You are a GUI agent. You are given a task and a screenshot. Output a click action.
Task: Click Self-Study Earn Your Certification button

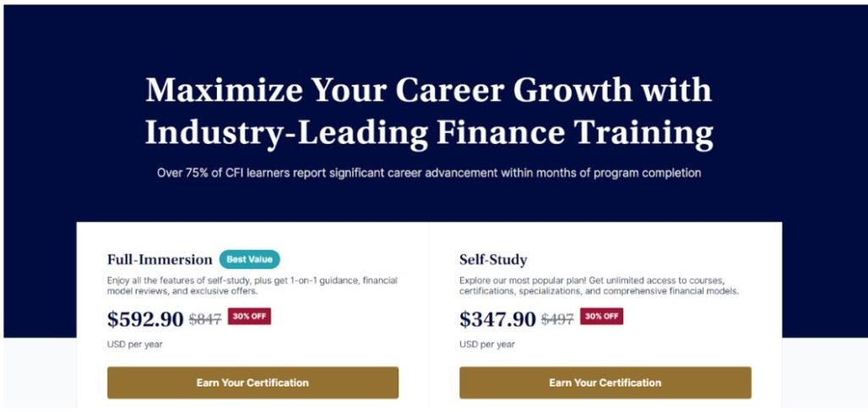[605, 382]
